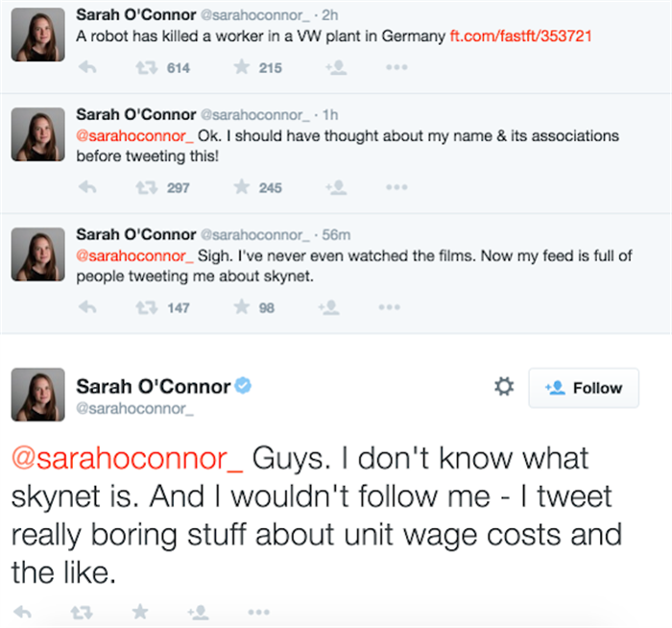Favorite the tweet with 245 stars

click(240, 188)
